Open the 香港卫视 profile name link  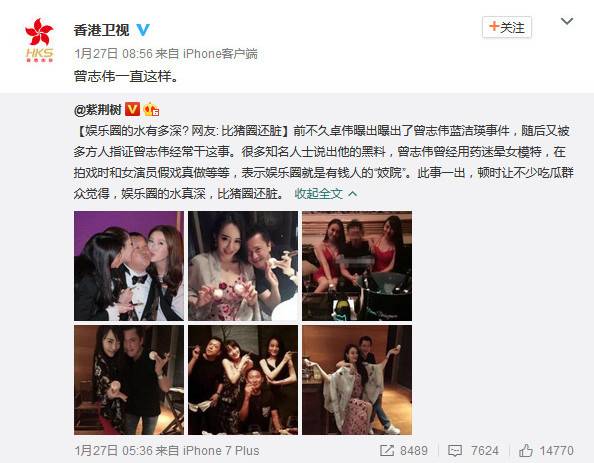point(102,30)
